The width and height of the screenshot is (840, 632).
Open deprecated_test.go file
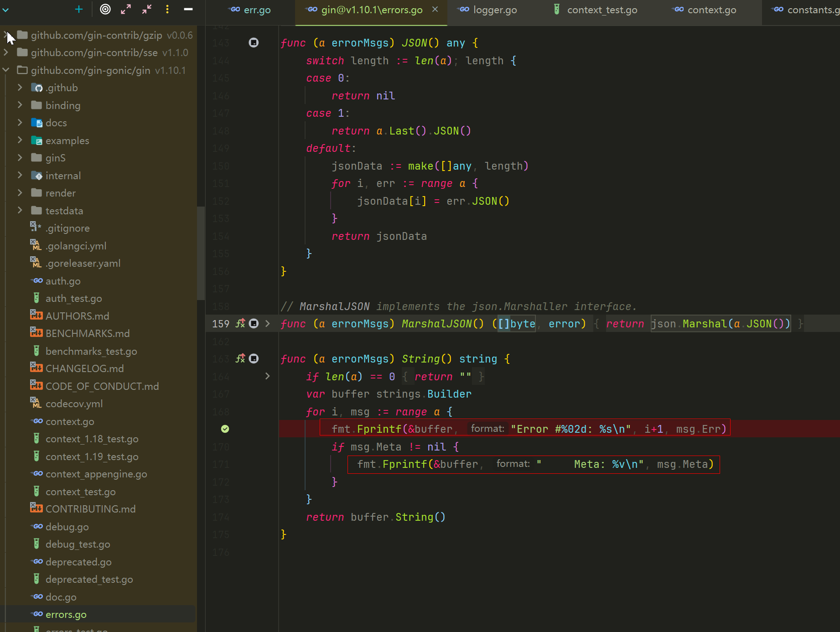[x=89, y=579]
